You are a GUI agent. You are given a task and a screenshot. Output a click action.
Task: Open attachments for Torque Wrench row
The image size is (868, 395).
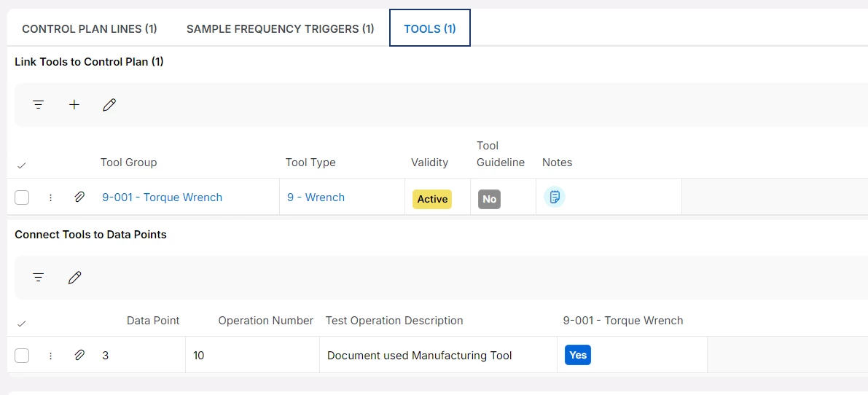click(80, 197)
